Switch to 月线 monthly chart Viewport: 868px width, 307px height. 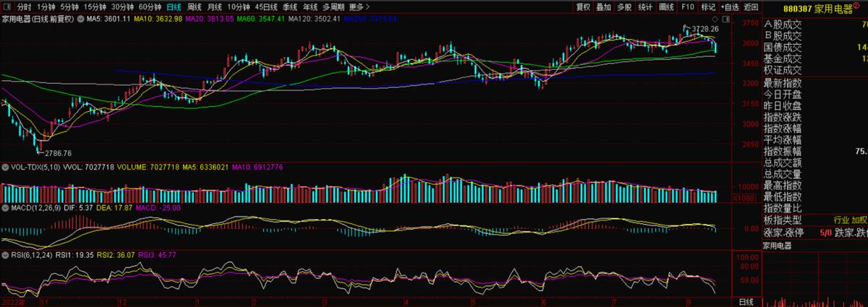pyautogui.click(x=215, y=7)
